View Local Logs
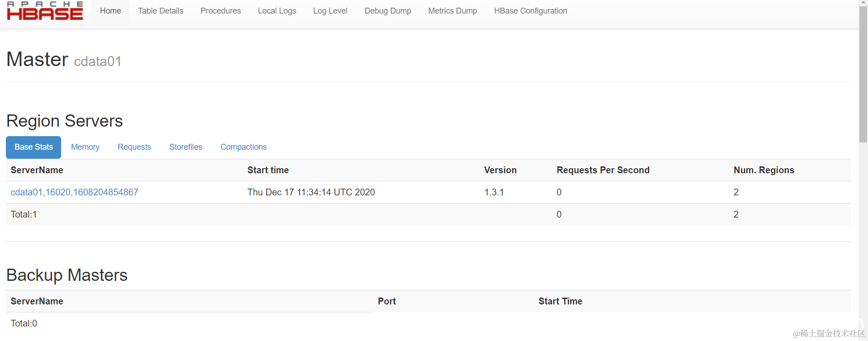The height and width of the screenshot is (341, 868). (x=277, y=11)
